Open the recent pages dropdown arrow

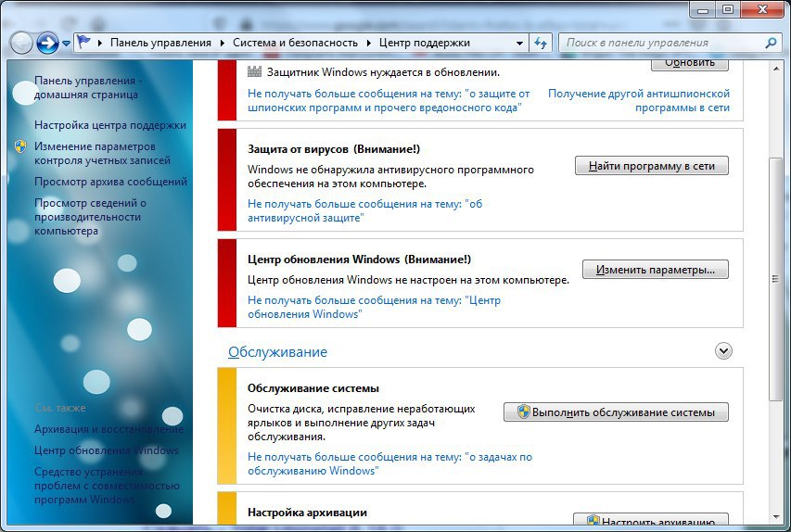click(x=66, y=44)
